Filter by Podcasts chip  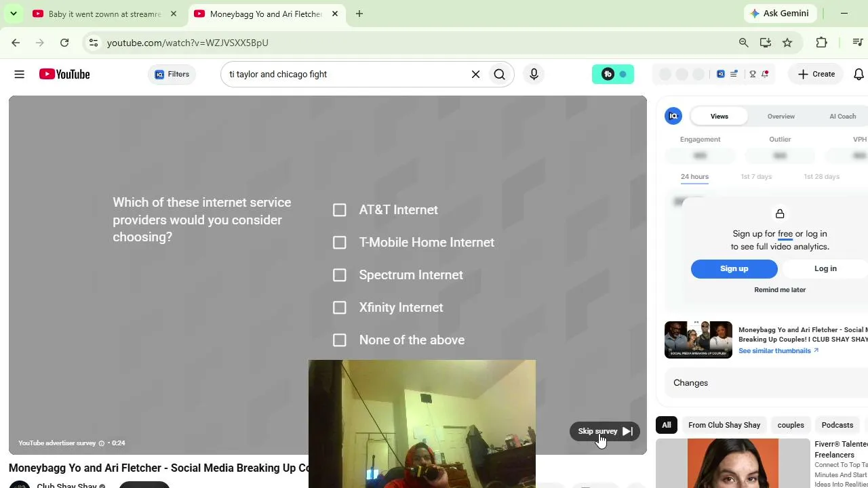[x=837, y=425]
